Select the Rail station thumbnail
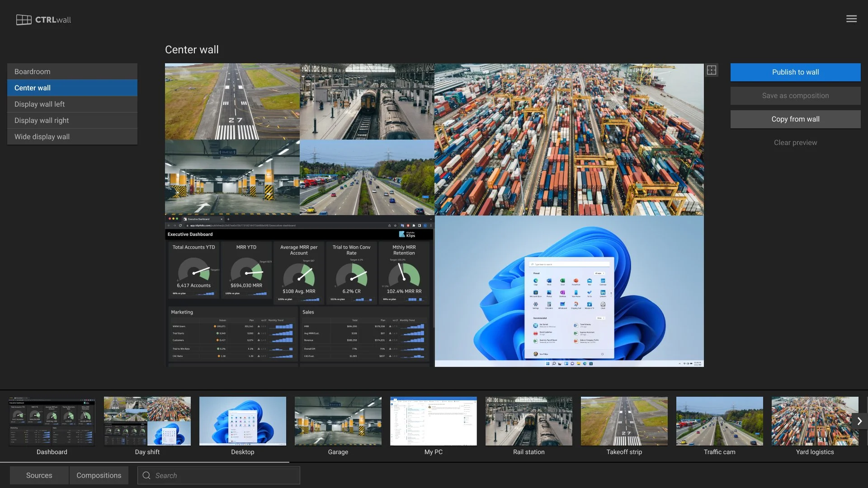868x488 pixels. [x=529, y=421]
